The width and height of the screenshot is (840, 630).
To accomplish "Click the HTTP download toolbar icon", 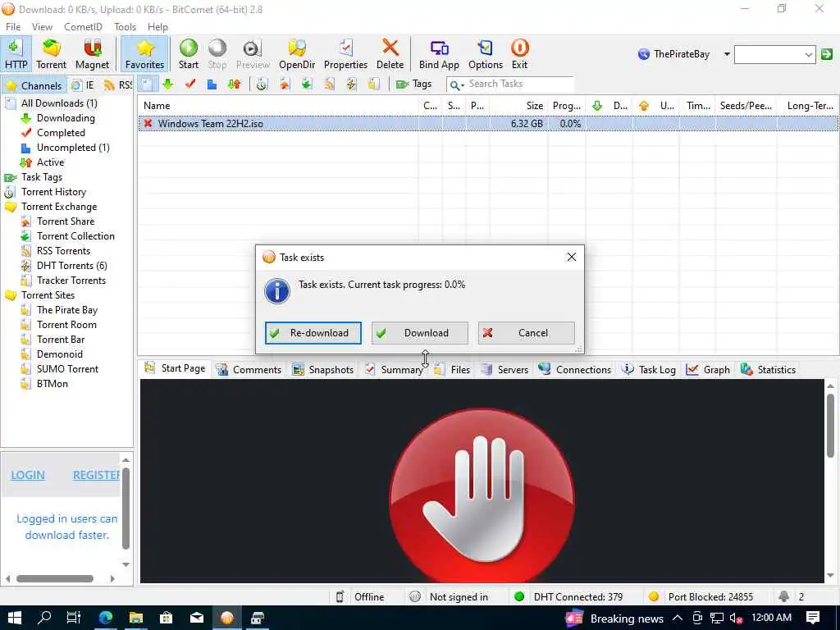I will 16,53.
